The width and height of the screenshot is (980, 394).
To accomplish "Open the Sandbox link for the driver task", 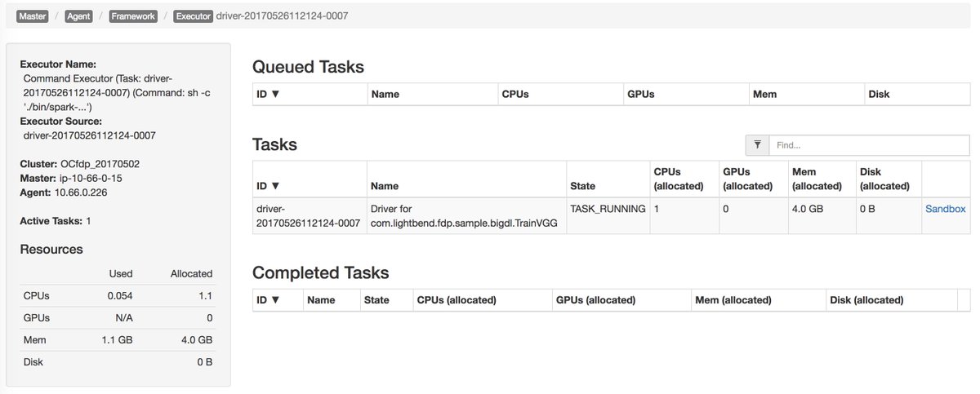I will pyautogui.click(x=945, y=209).
